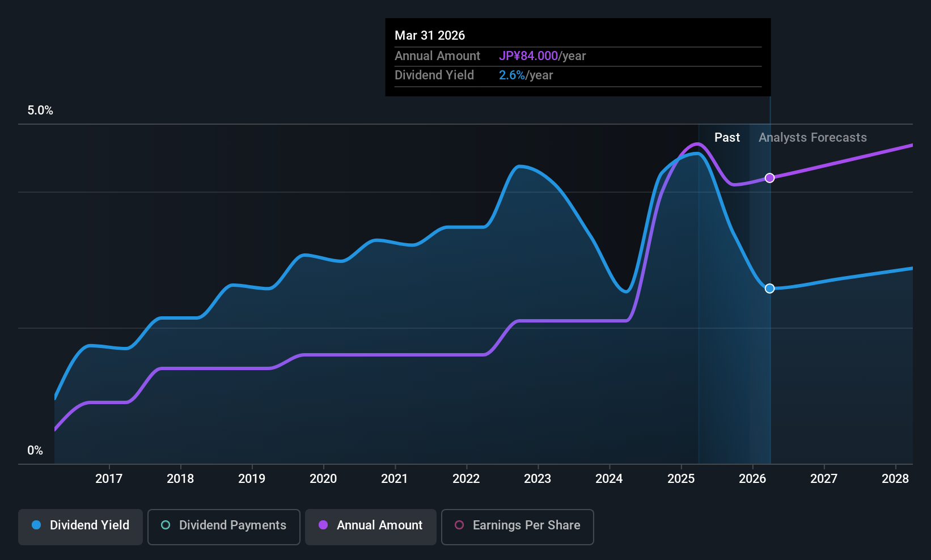
Task: Toggle the Annual Amount legend button
Action: coord(371,527)
